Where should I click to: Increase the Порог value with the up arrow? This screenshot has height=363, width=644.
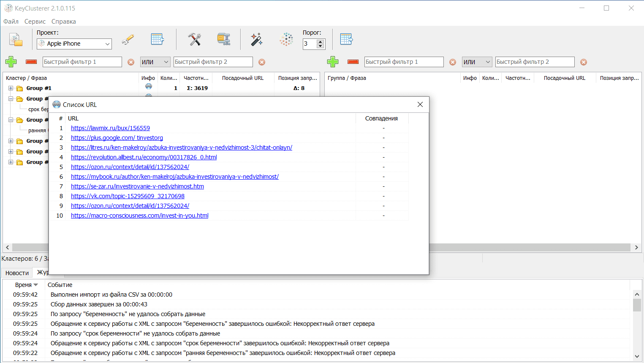[321, 41]
